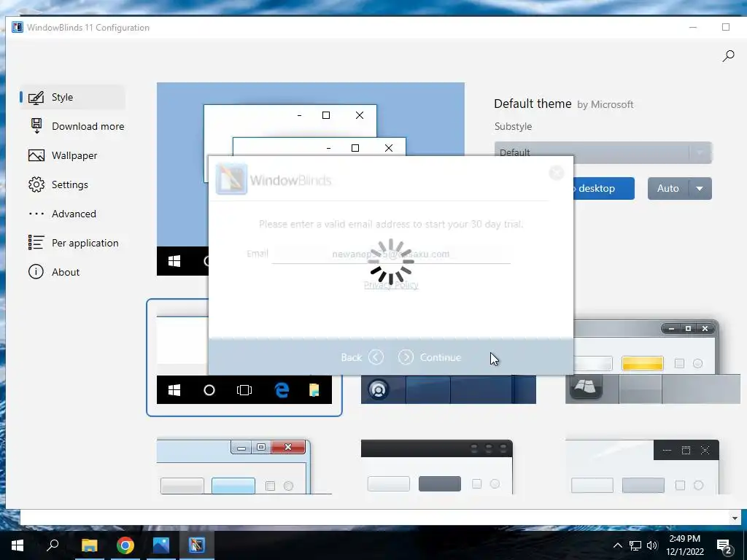
Task: Show hidden system tray icons
Action: coord(617,545)
